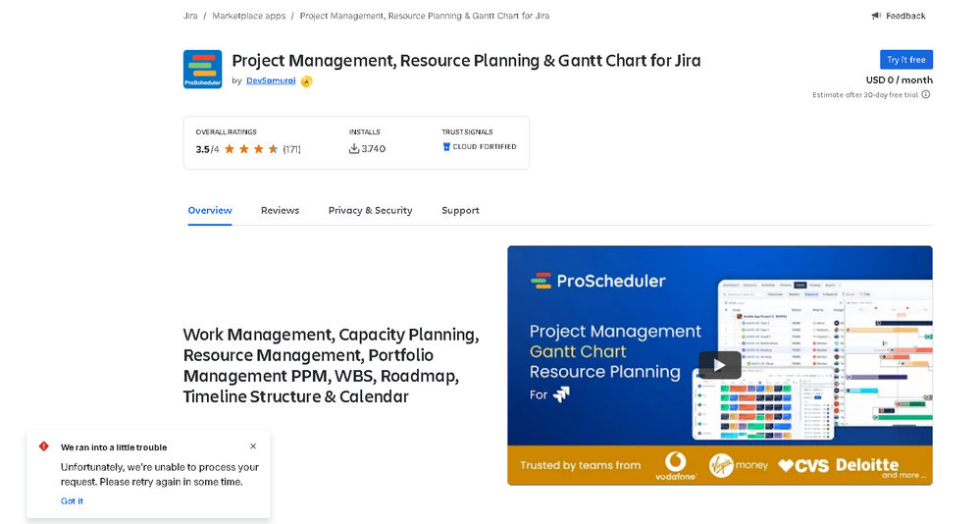Click the Jira logo after 'For' in video
The width and height of the screenshot is (980, 524).
coord(562,394)
